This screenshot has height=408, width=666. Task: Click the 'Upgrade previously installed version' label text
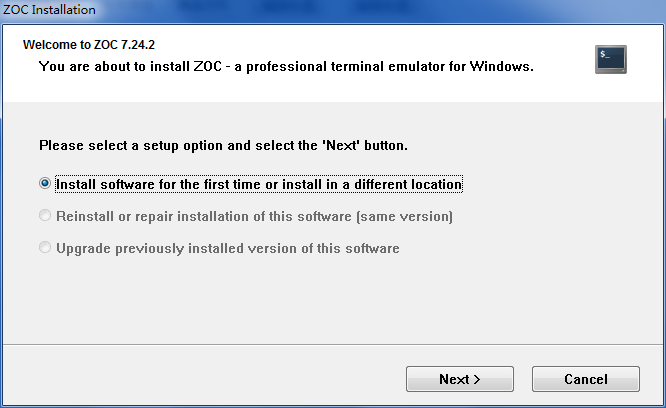pyautogui.click(x=228, y=248)
